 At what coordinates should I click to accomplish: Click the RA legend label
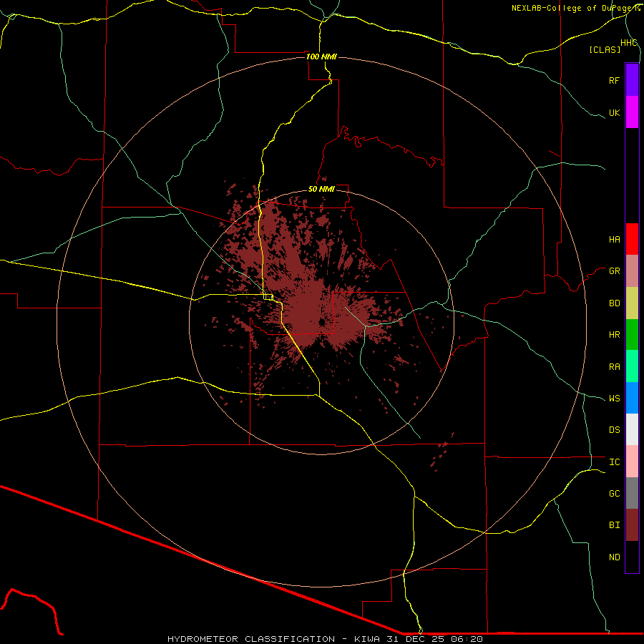click(614, 367)
